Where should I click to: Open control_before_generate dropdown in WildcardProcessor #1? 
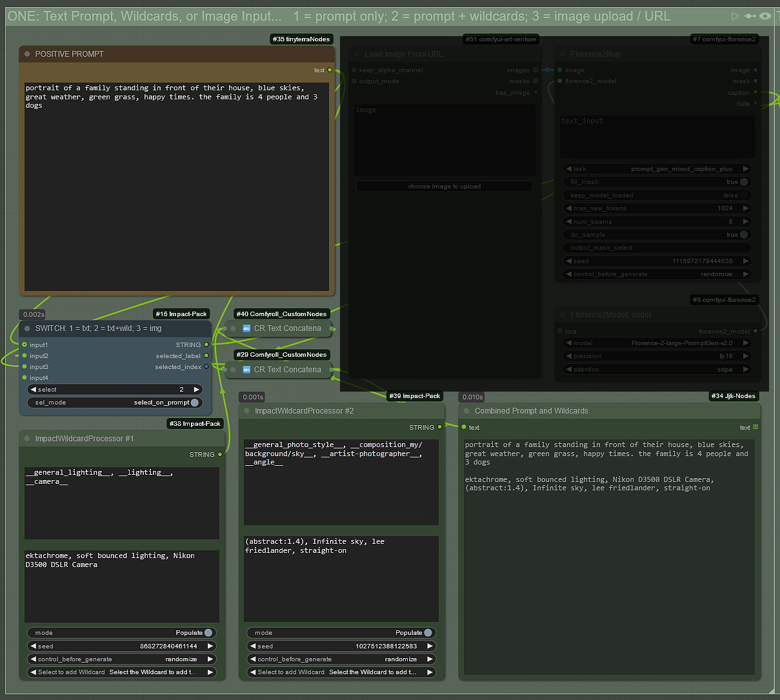click(x=122, y=659)
